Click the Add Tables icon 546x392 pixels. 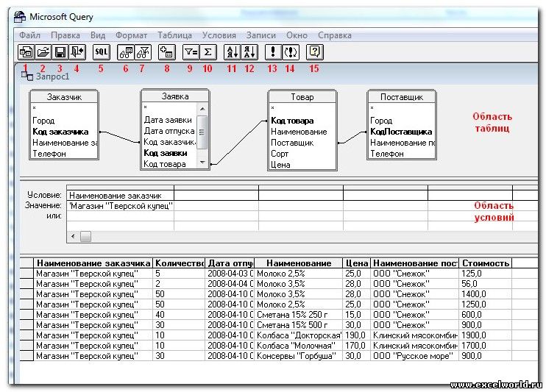[167, 52]
